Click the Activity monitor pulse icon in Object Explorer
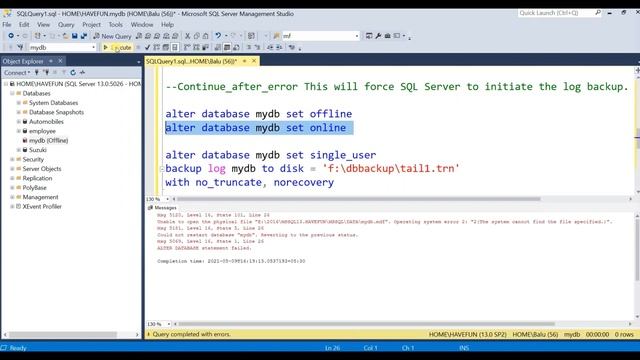Image resolution: width=640 pixels, height=360 pixels. tap(82, 72)
